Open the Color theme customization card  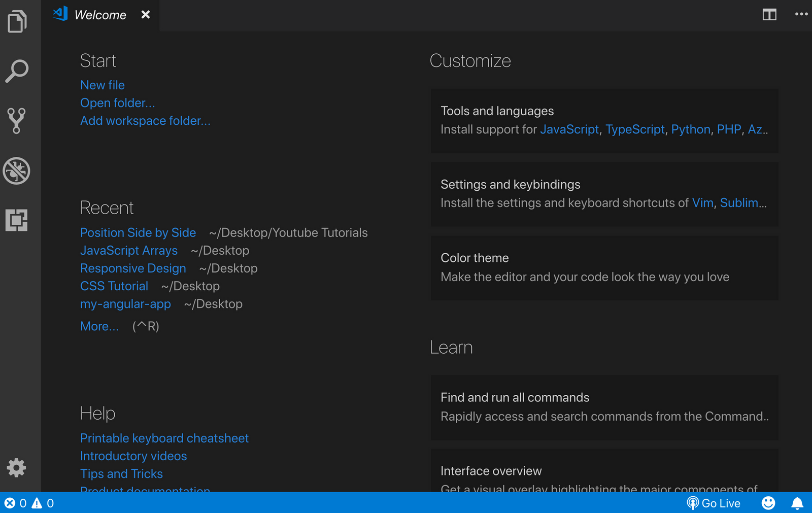coord(604,267)
